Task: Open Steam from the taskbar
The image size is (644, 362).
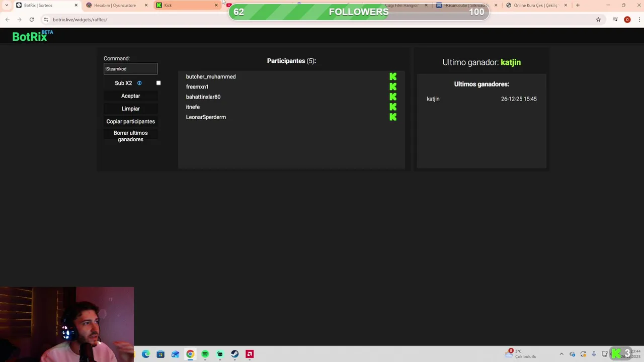Action: [x=234, y=354]
